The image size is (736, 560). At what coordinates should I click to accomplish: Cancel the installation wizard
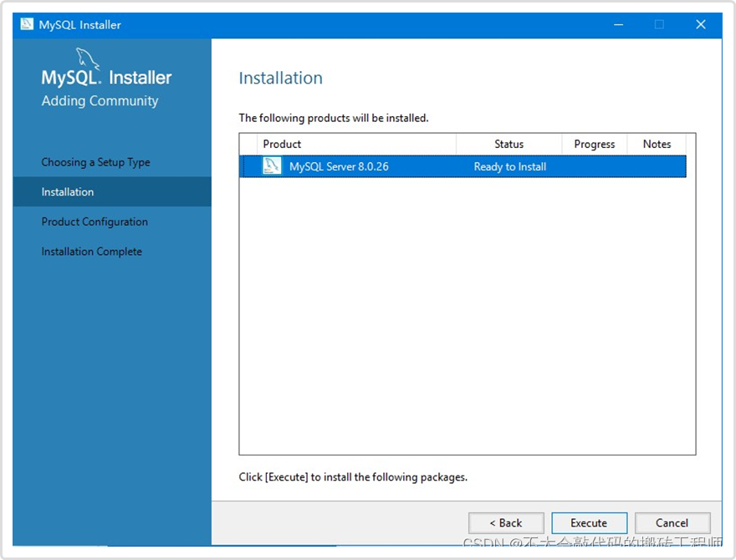click(672, 522)
